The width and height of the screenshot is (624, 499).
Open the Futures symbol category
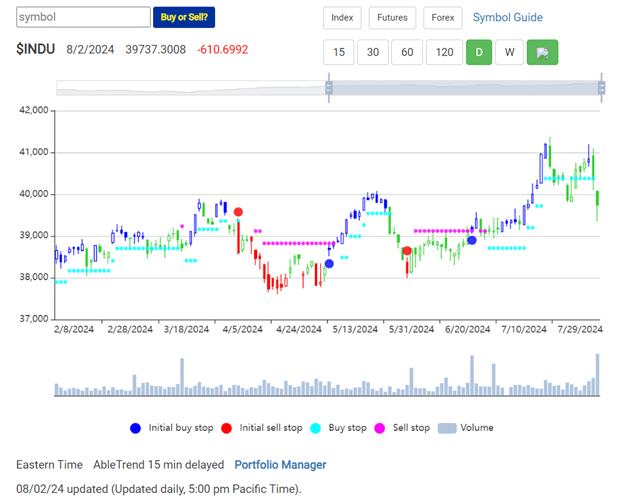tap(392, 18)
